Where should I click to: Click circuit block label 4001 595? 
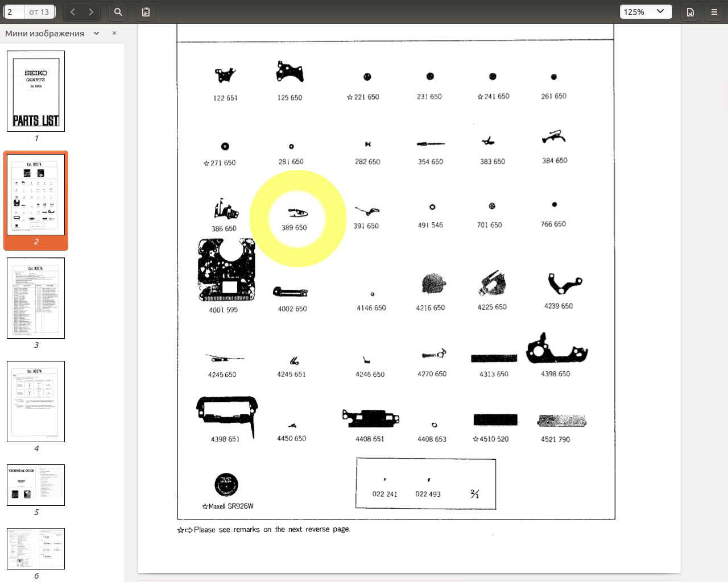pyautogui.click(x=223, y=310)
